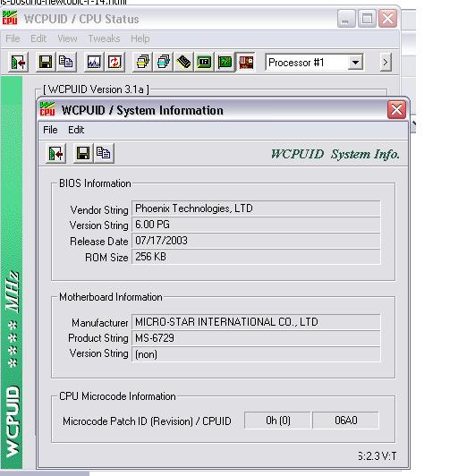Click the copy icon in System Information toolbar

point(104,153)
